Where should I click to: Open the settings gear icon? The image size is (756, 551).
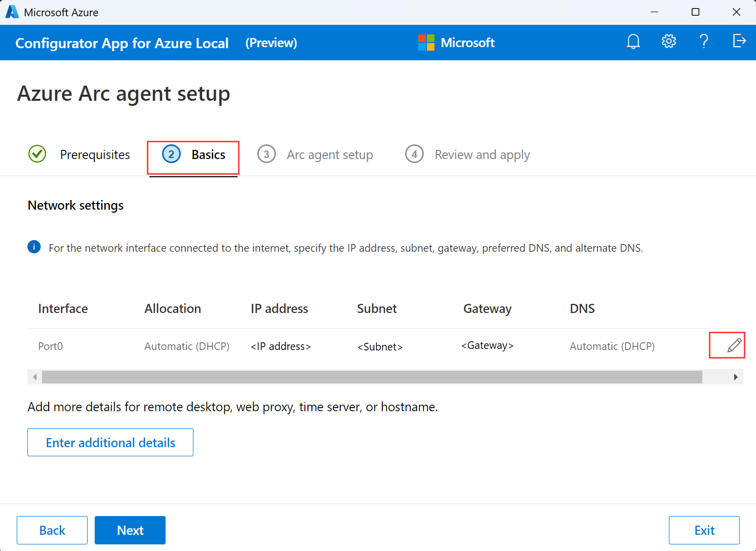(668, 42)
